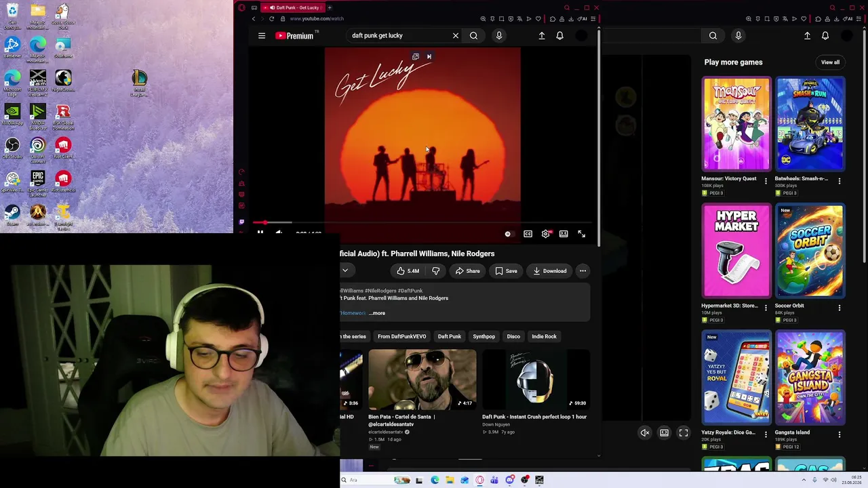Open the player settings gear
868x488 pixels.
coord(546,234)
